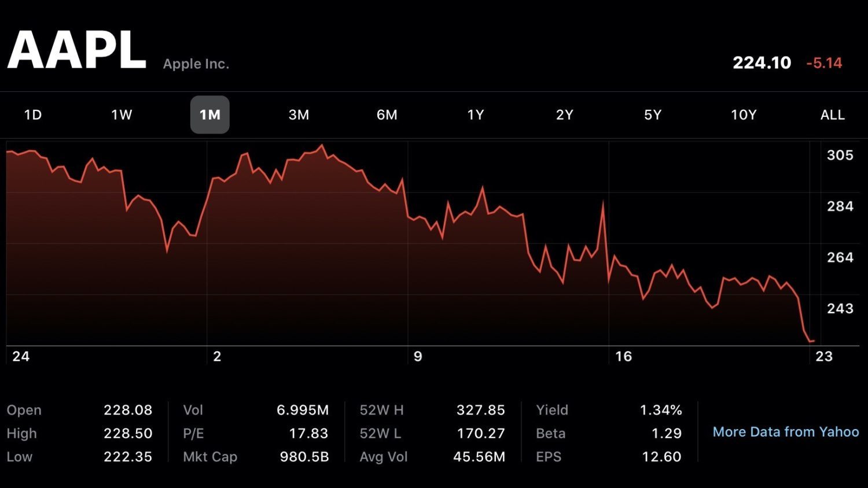Select the current price 224.10

click(x=762, y=62)
